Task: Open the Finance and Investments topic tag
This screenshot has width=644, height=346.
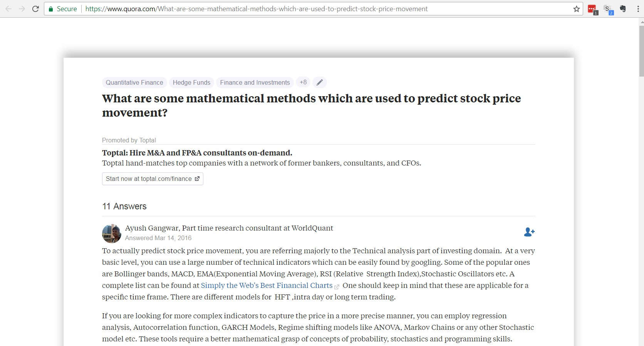Action: [x=255, y=82]
